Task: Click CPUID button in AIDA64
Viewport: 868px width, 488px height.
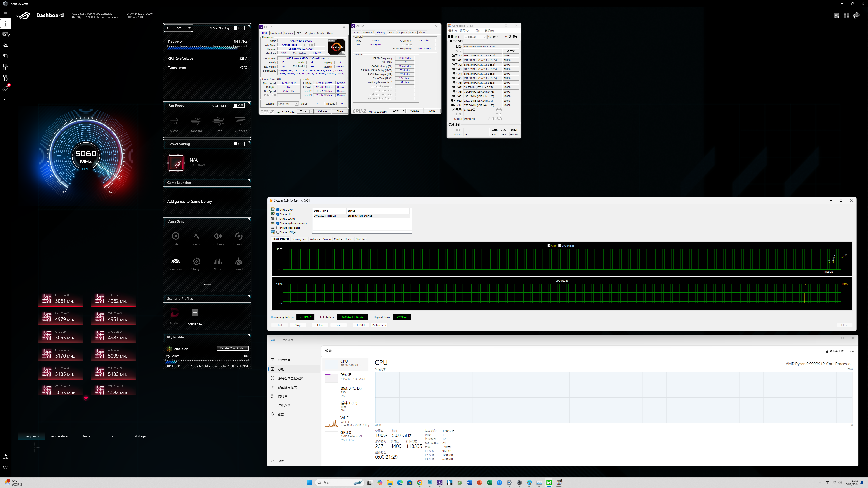Action: click(361, 325)
